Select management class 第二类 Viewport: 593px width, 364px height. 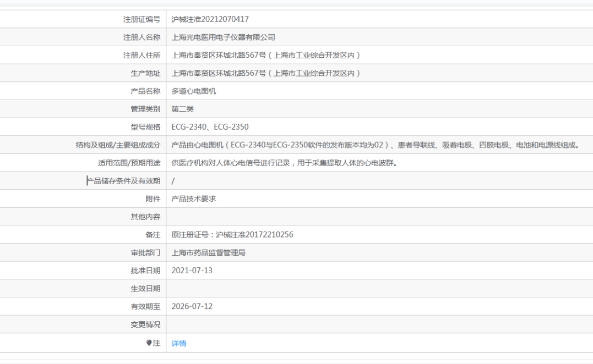(183, 109)
